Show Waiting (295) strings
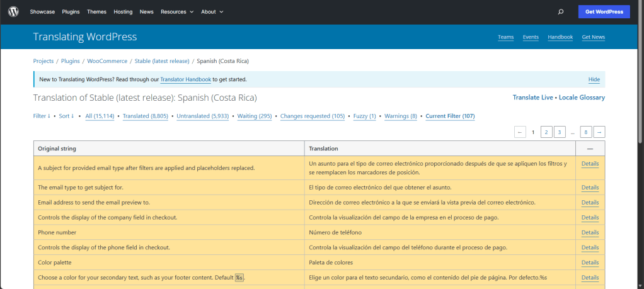644x289 pixels. pos(255,116)
